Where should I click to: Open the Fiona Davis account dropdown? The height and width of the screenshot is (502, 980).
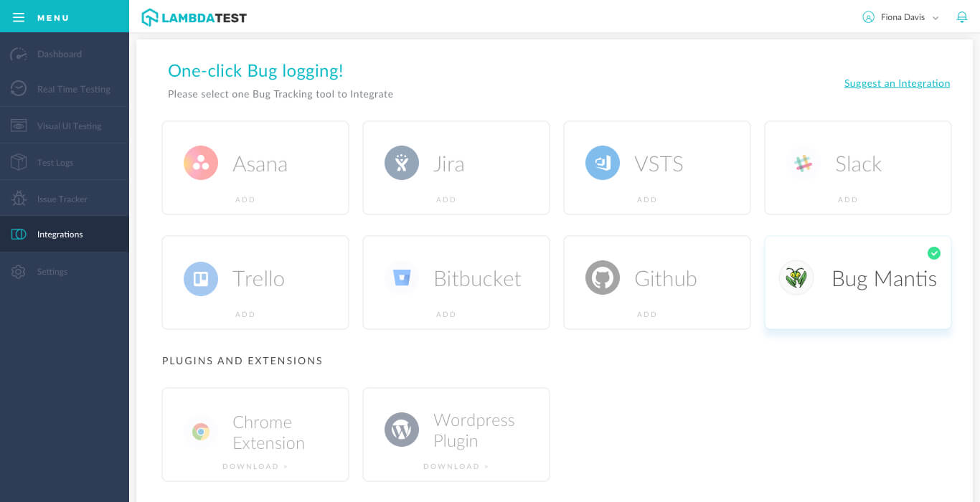point(900,16)
